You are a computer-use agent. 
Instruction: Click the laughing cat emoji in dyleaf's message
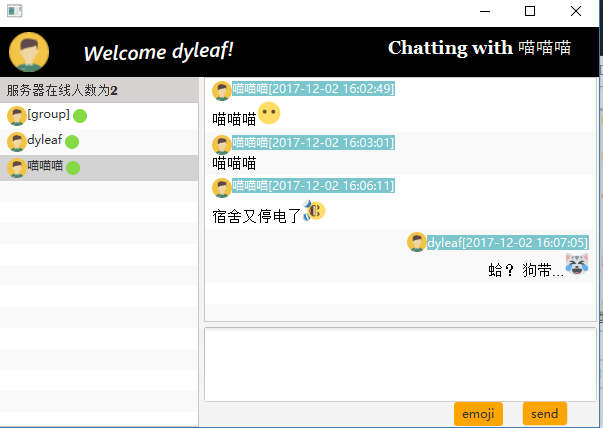pyautogui.click(x=577, y=264)
